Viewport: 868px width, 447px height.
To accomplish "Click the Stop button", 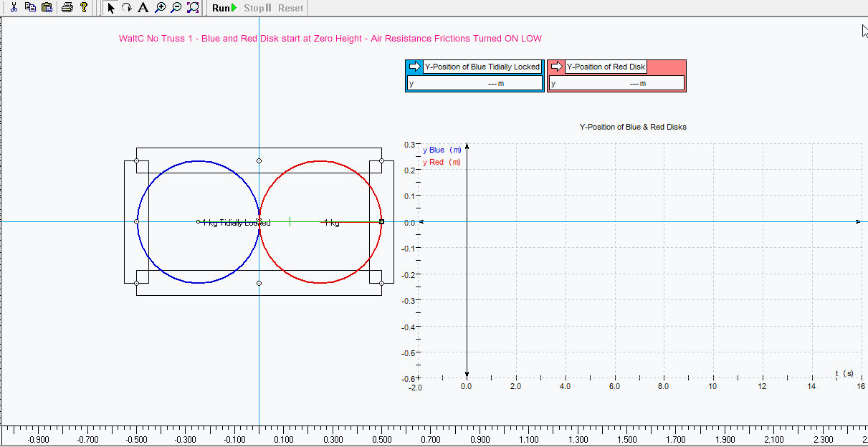I will [257, 8].
